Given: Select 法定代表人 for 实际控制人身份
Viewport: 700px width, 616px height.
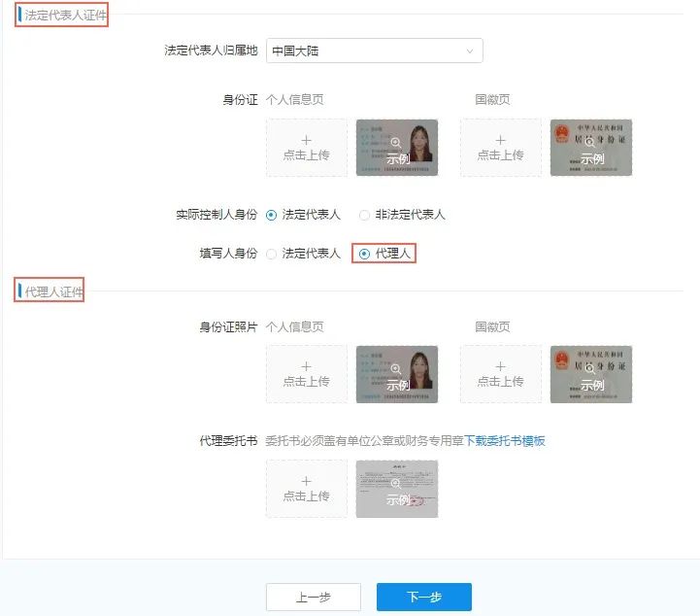Looking at the screenshot, I should point(272,215).
